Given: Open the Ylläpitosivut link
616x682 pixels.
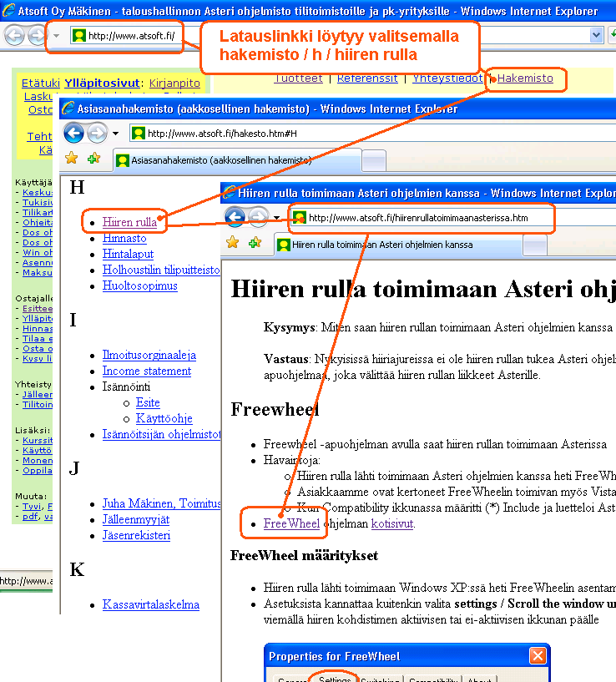Looking at the screenshot, I should [x=102, y=83].
